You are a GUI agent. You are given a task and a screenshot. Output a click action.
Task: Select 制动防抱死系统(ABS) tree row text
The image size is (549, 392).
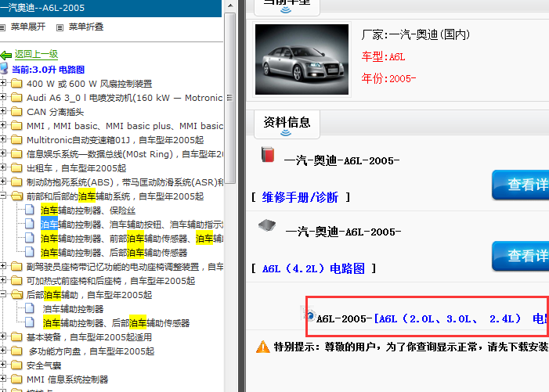(x=125, y=182)
